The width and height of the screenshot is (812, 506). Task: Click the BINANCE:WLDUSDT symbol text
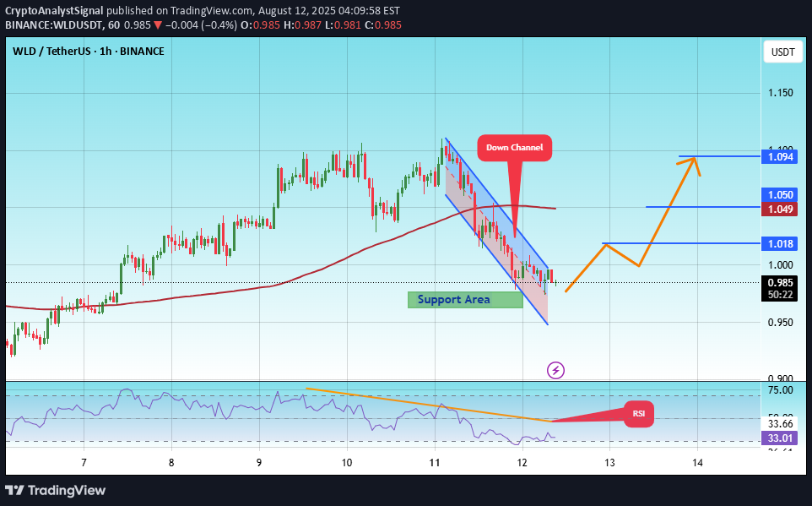coord(56,24)
